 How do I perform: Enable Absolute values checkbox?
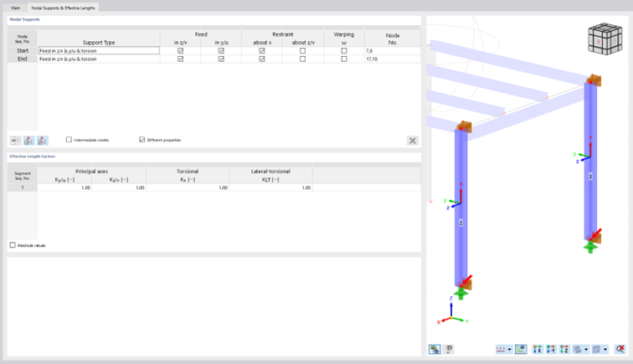13,245
